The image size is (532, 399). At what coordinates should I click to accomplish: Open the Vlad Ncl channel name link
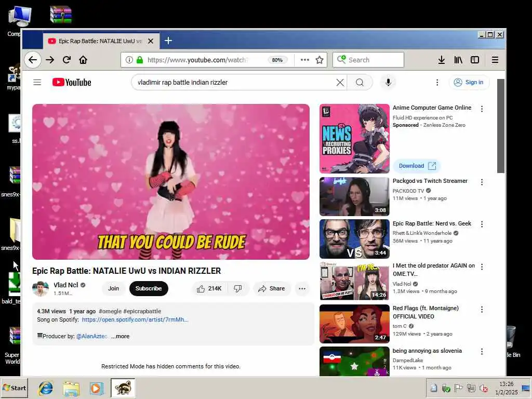tap(66, 285)
